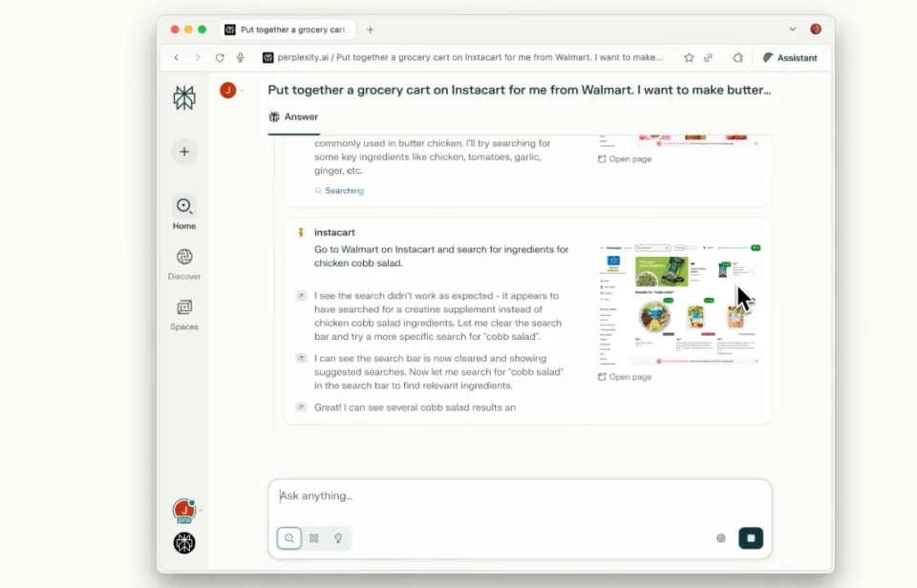Open the extensions puzzle icon
Image resolution: width=917 pixels, height=588 pixels.
point(737,57)
